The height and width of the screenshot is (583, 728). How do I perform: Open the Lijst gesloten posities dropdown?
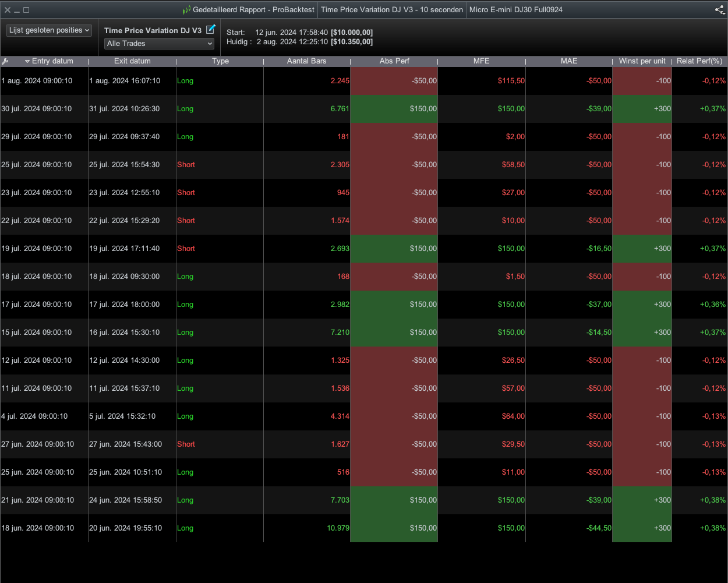click(50, 30)
